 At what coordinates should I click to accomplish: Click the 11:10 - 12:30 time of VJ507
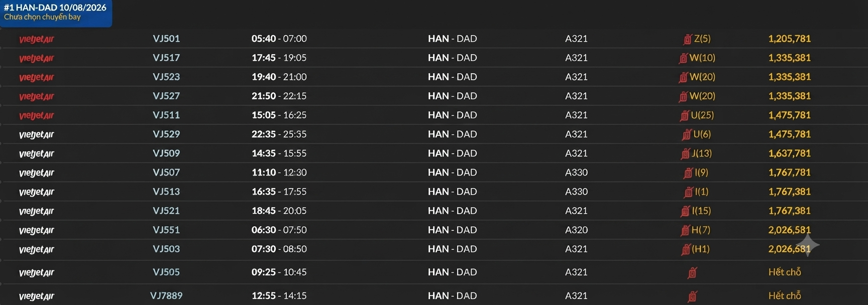click(279, 172)
